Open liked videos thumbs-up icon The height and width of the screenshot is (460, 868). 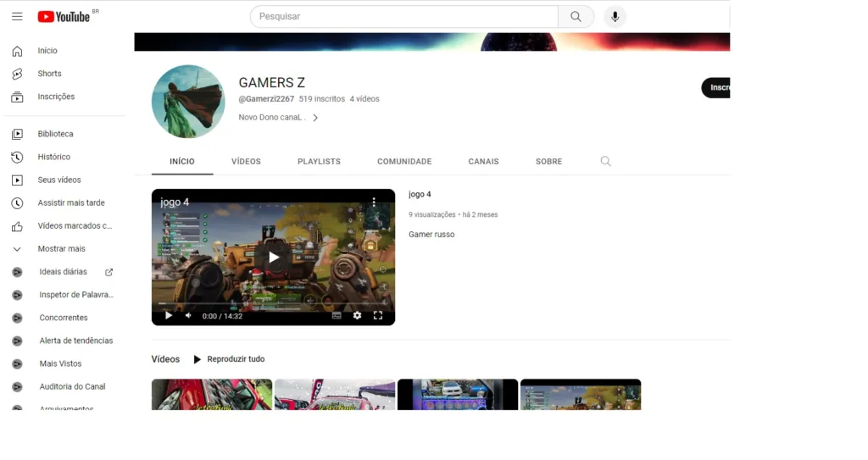click(17, 226)
